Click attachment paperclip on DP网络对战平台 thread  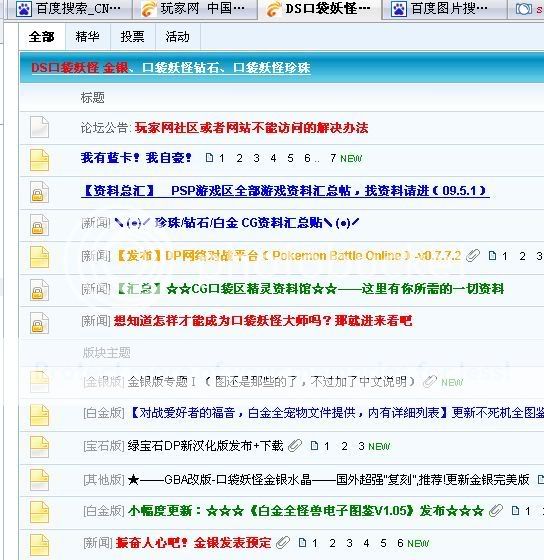tap(473, 256)
